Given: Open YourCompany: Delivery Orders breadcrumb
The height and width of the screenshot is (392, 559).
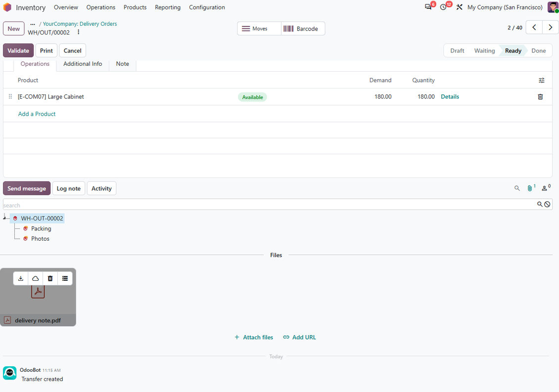Looking at the screenshot, I should point(80,24).
